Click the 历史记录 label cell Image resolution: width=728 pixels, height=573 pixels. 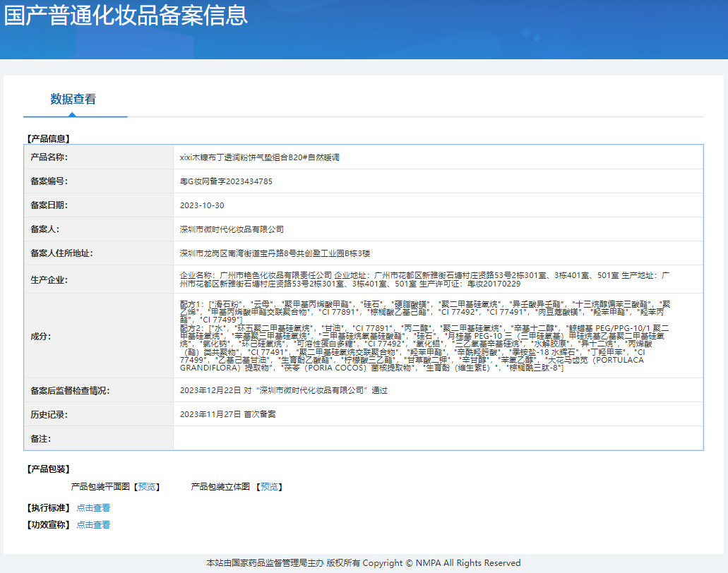tap(98, 414)
